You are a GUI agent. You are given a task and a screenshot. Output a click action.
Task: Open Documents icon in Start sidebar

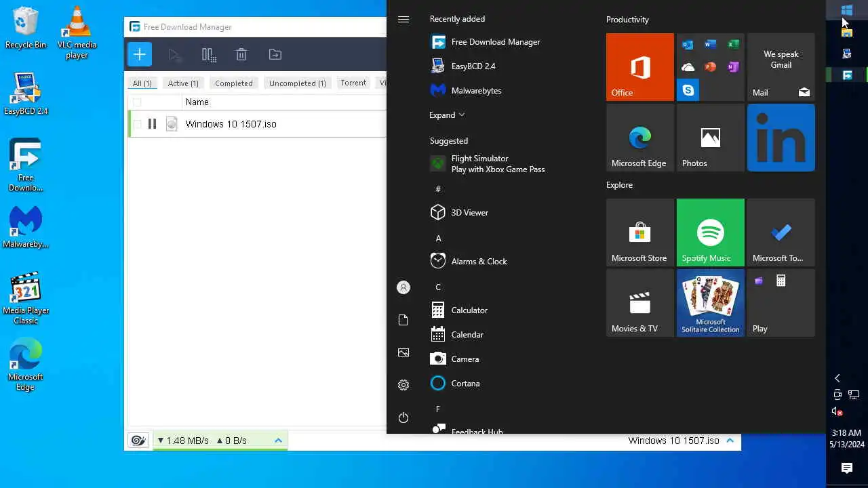tap(403, 320)
